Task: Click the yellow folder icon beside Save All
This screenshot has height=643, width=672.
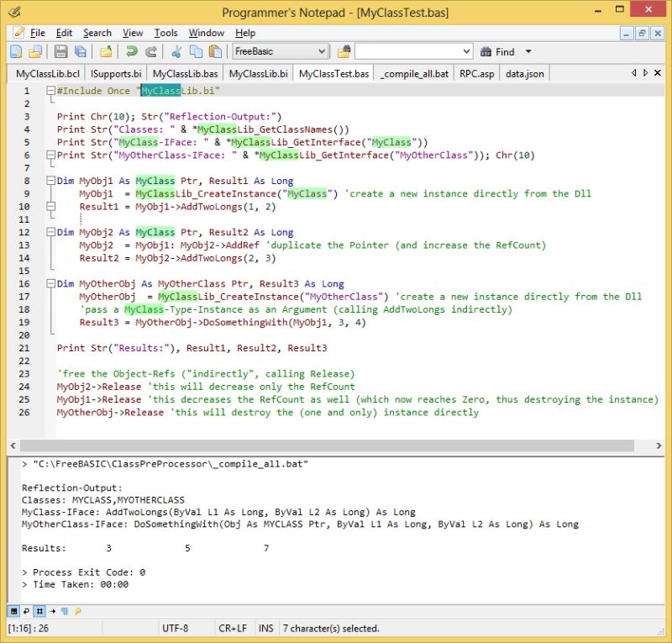Action: pos(106,51)
